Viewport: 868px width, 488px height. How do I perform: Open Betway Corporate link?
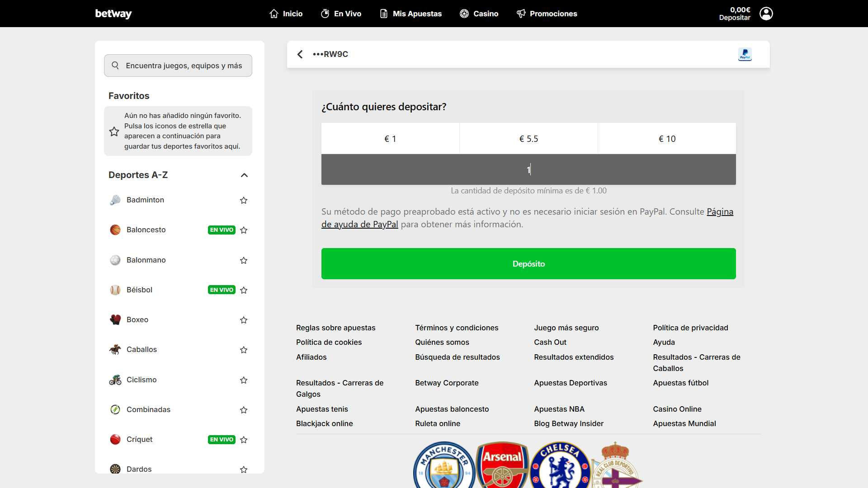coord(447,383)
